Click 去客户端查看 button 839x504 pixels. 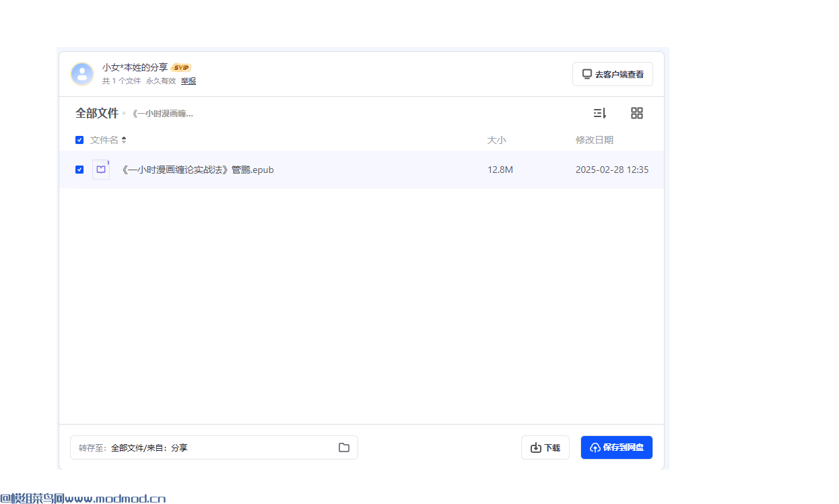pos(613,74)
